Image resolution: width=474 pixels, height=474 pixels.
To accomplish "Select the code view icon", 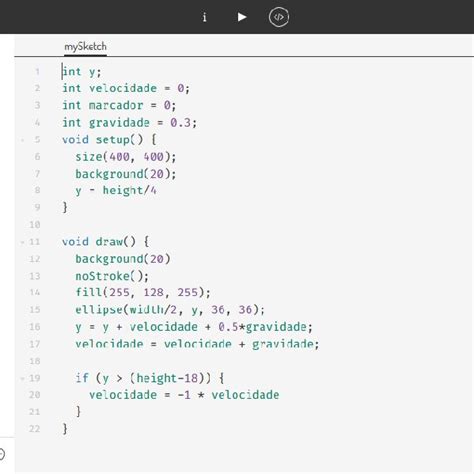I will (279, 17).
